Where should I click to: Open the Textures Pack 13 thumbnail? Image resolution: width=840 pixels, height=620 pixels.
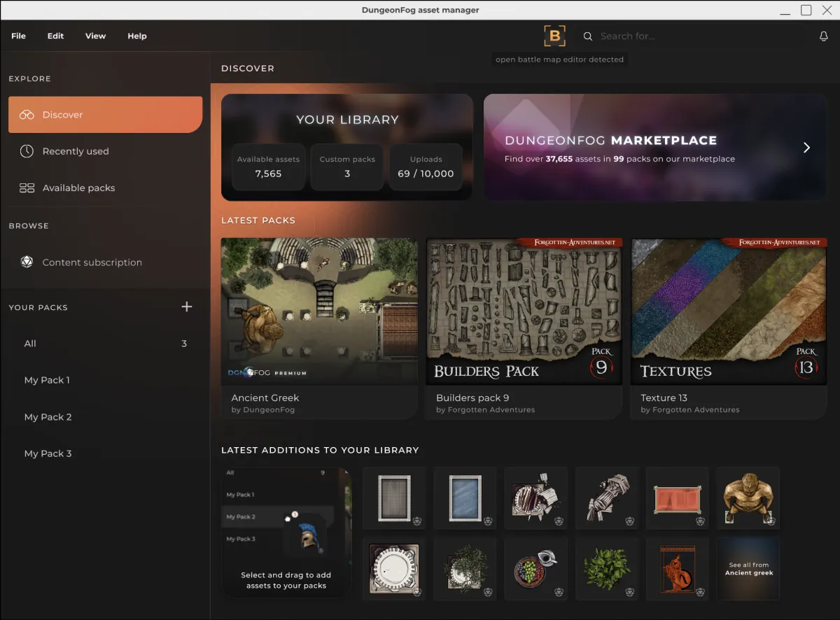pos(729,311)
